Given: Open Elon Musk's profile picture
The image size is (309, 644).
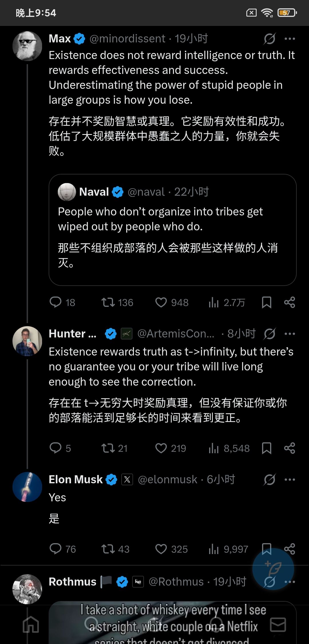Looking at the screenshot, I should coord(27,487).
